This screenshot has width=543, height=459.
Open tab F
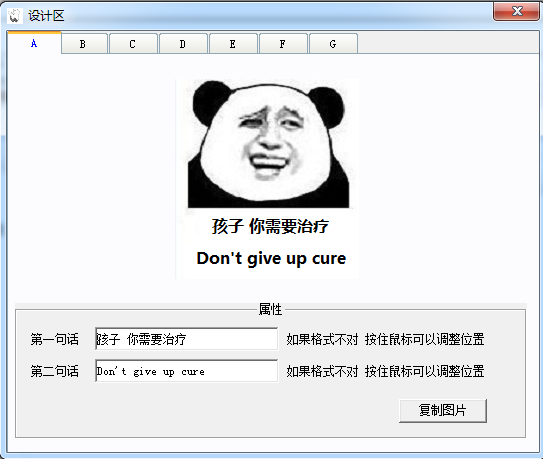[283, 44]
